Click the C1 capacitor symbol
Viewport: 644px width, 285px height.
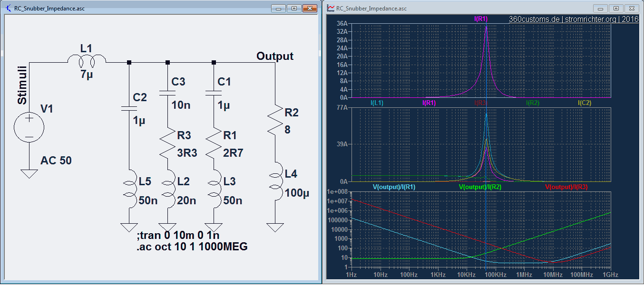coord(214,93)
